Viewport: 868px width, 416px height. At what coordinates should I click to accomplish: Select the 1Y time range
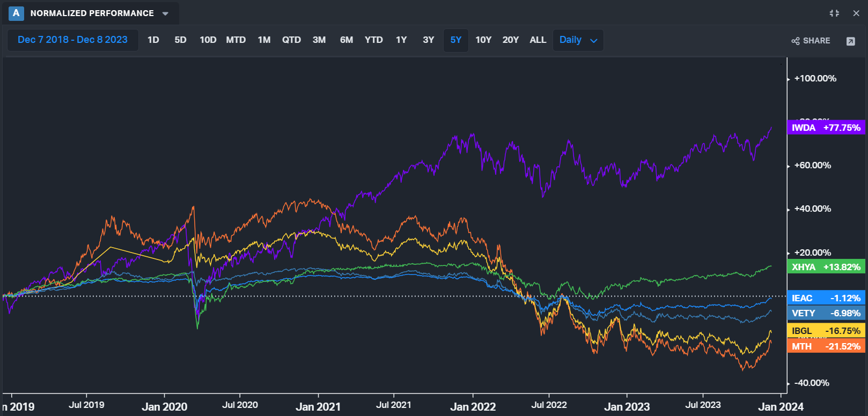tap(401, 40)
